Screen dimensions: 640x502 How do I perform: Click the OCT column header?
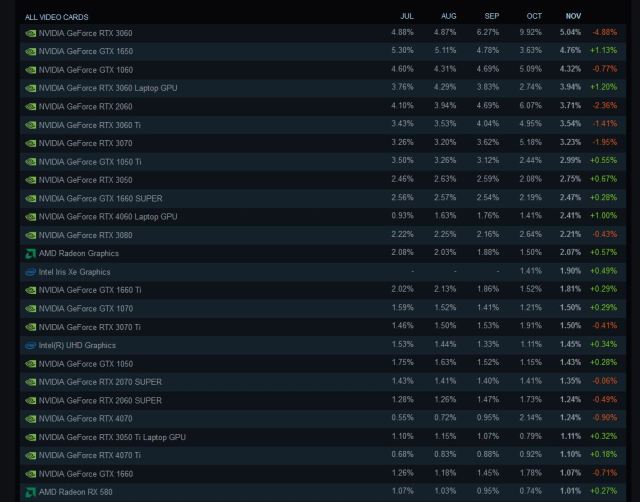pos(533,16)
